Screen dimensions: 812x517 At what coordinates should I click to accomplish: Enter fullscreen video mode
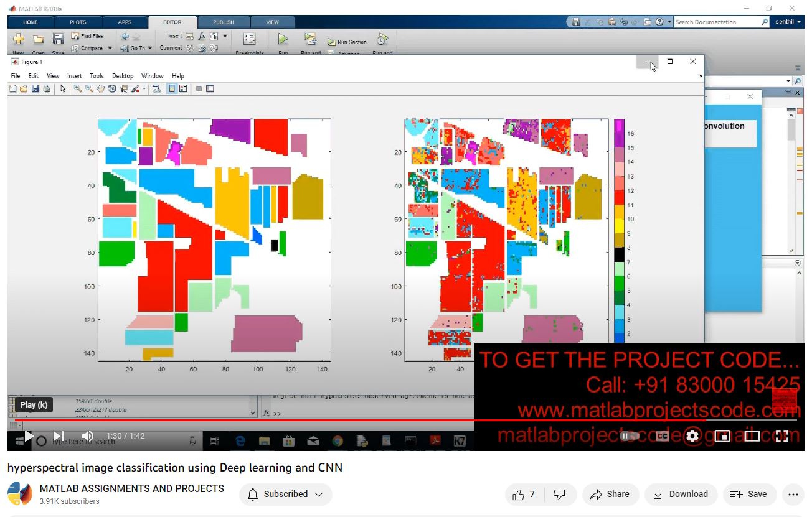(x=782, y=436)
